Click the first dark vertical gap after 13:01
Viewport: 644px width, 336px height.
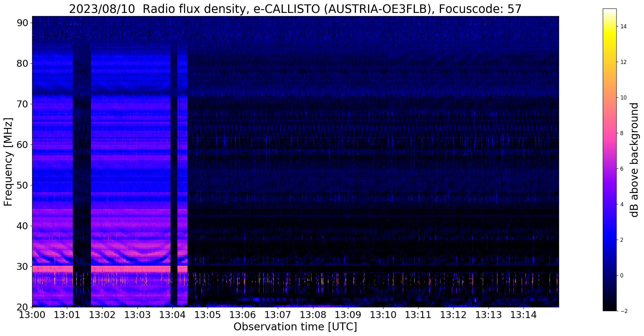82,175
